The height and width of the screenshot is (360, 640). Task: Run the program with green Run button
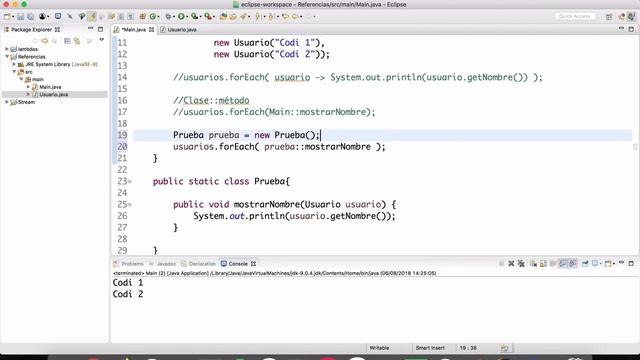tap(181, 17)
